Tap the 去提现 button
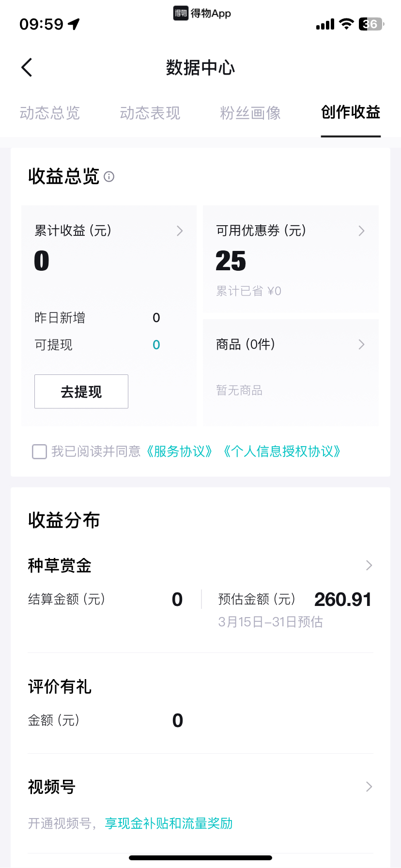Image resolution: width=401 pixels, height=868 pixels. pyautogui.click(x=81, y=391)
